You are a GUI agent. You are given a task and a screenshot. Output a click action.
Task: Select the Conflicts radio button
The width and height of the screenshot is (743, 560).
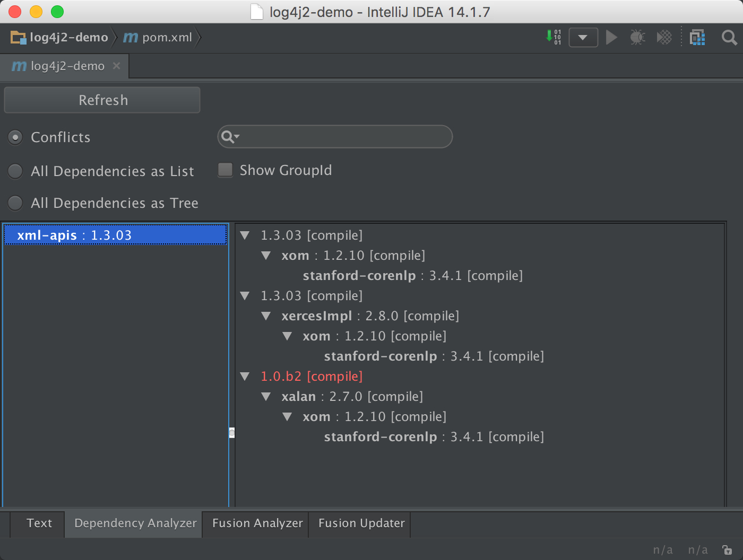point(15,137)
